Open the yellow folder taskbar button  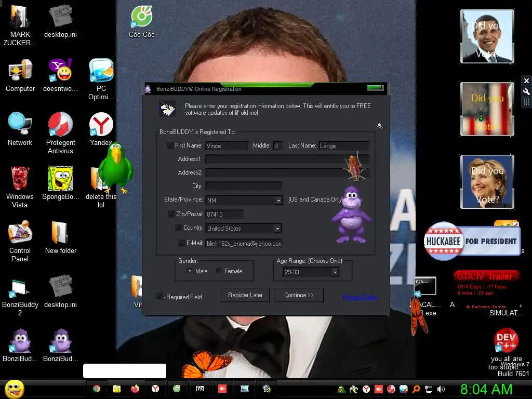tap(117, 389)
